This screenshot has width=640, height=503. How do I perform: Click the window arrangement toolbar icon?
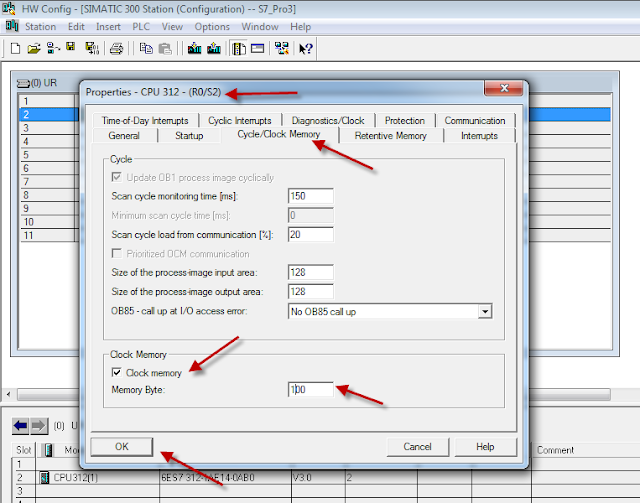[x=258, y=49]
